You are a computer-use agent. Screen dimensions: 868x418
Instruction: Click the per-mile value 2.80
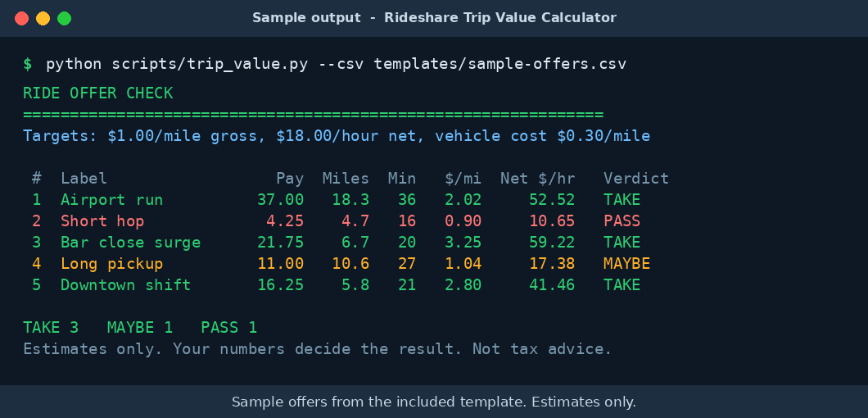click(x=463, y=285)
